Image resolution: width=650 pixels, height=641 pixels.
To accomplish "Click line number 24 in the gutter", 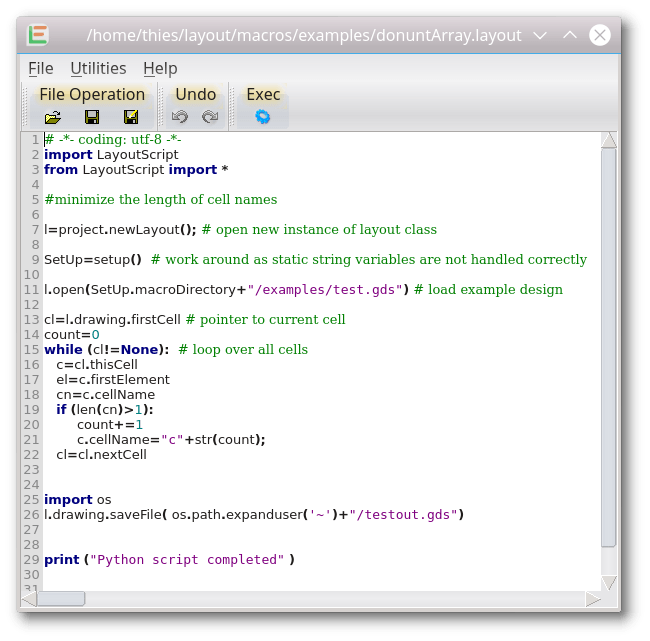I will 32,485.
